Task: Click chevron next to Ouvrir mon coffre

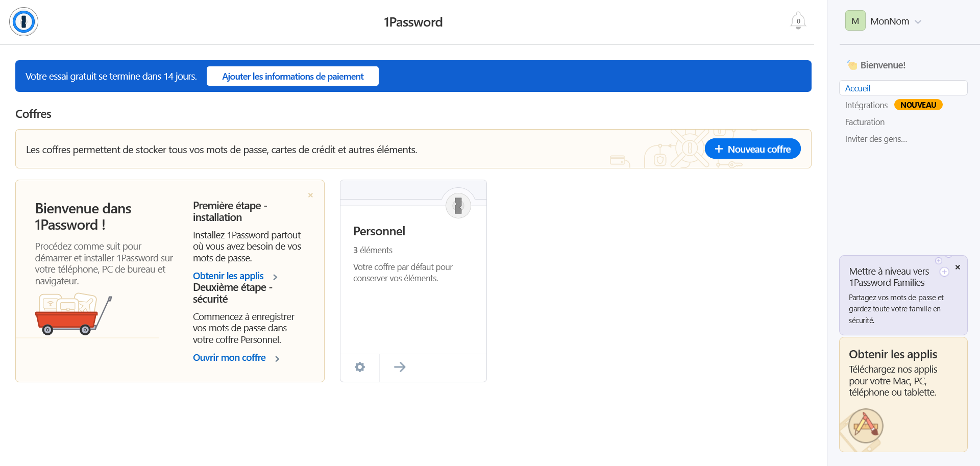Action: [x=277, y=359]
